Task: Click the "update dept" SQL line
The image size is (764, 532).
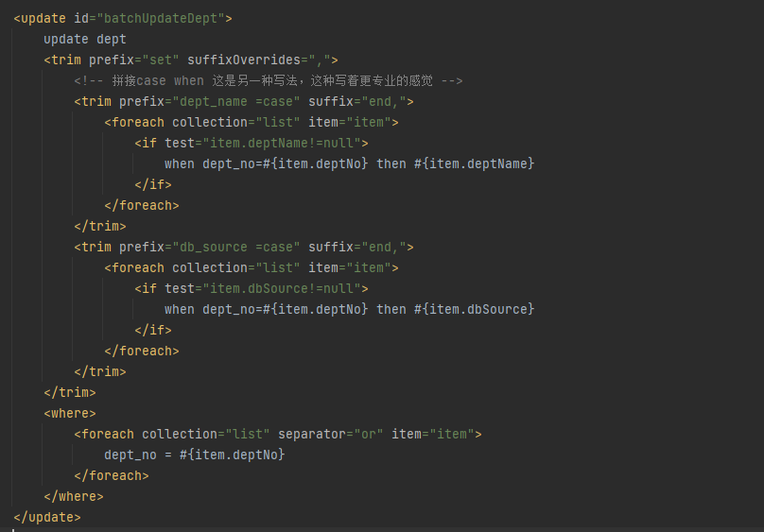Action: pos(85,40)
